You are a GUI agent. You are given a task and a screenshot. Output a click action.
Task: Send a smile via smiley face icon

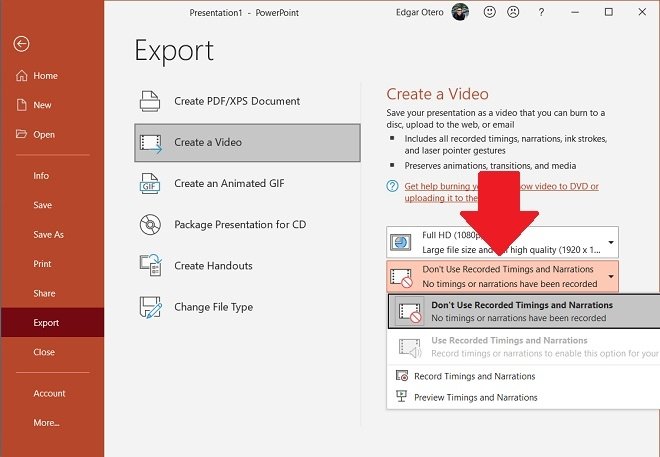coord(490,12)
